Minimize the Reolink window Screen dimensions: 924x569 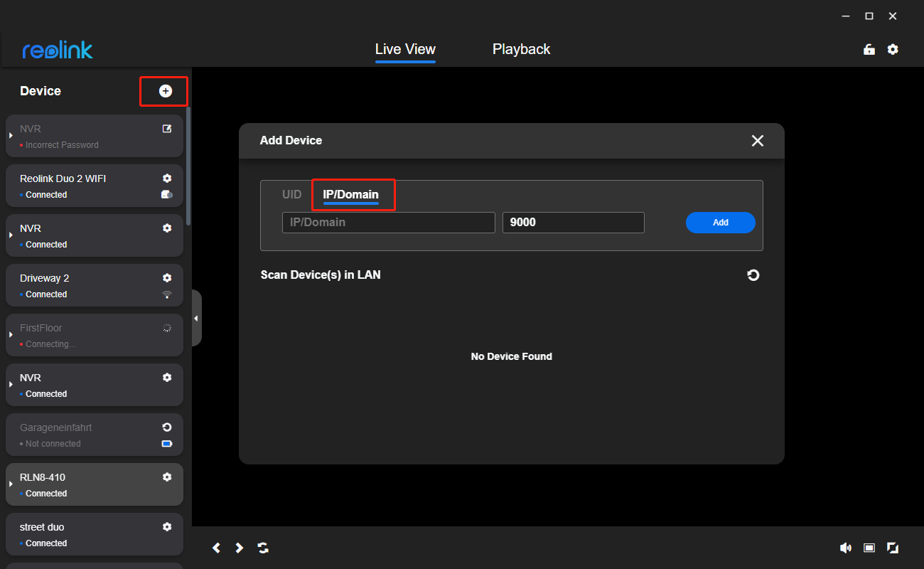(846, 16)
